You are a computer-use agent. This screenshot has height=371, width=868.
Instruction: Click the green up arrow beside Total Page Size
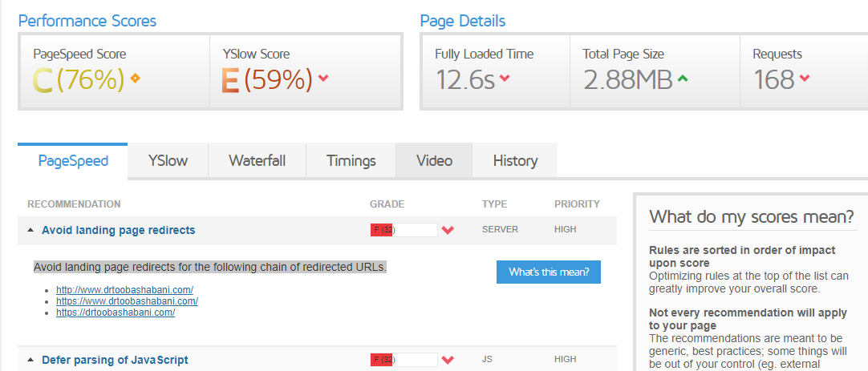(683, 79)
